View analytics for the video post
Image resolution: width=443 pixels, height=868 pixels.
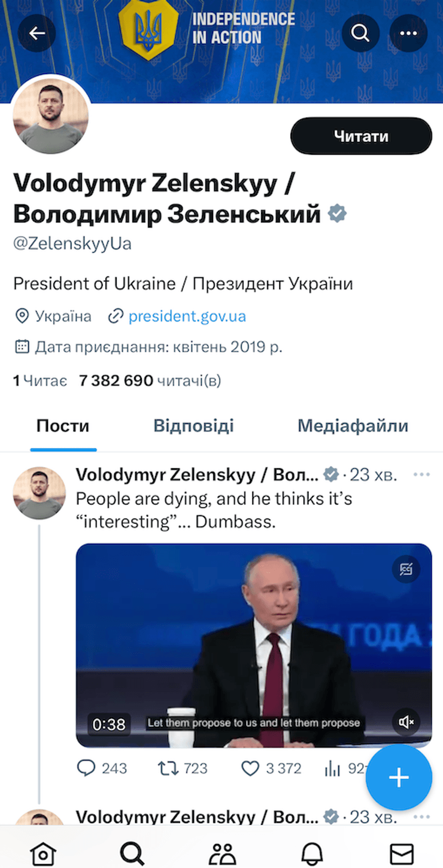click(x=333, y=768)
